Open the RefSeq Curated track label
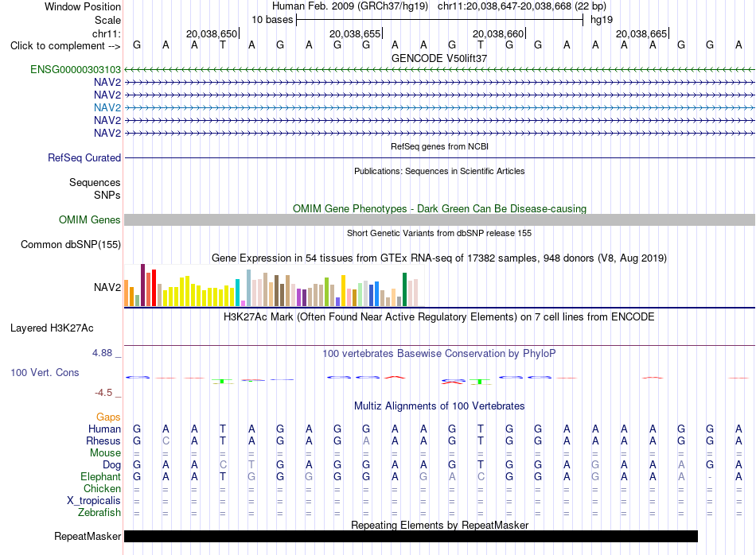Screen dimensions: 756x555 click(x=84, y=157)
